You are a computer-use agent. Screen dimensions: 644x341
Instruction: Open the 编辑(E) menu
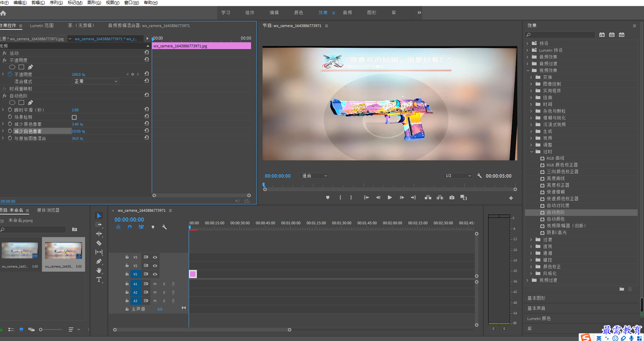20,3
